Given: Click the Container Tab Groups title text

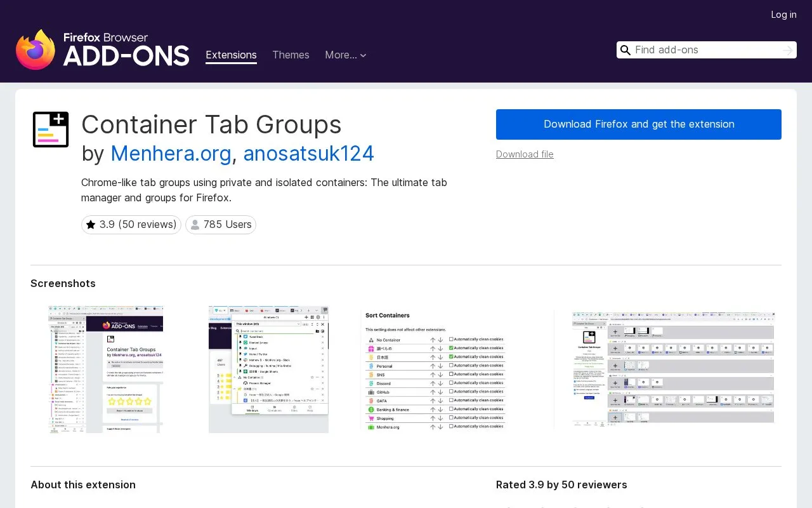Looking at the screenshot, I should pos(211,124).
